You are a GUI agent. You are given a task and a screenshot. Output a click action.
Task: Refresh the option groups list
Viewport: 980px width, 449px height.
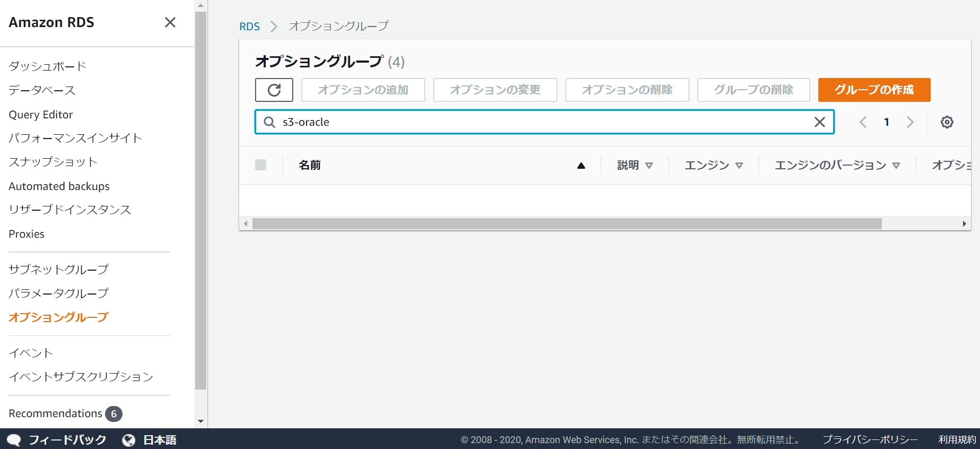point(274,90)
